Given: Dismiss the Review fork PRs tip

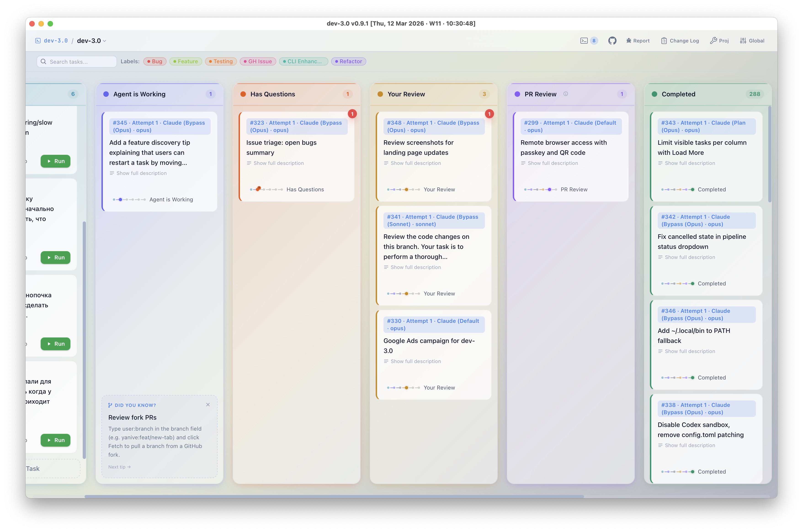Looking at the screenshot, I should 208,404.
